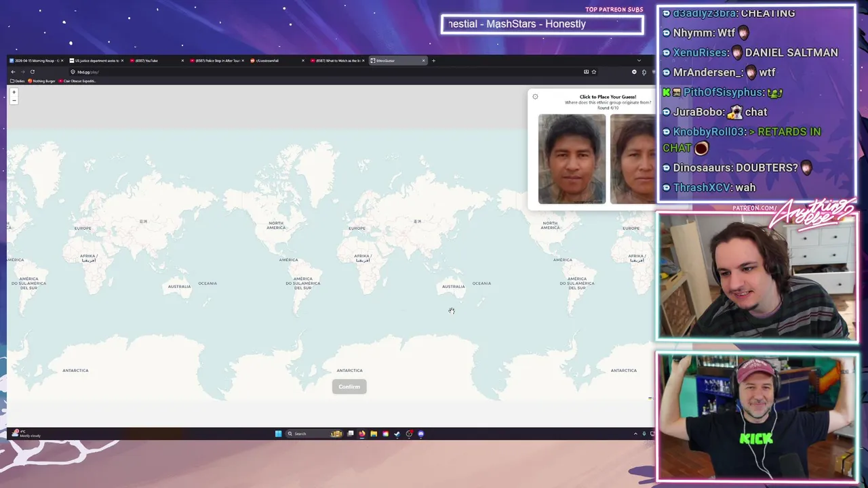The width and height of the screenshot is (868, 488).
Task: Open the weather widget on the taskbar
Action: (x=27, y=434)
